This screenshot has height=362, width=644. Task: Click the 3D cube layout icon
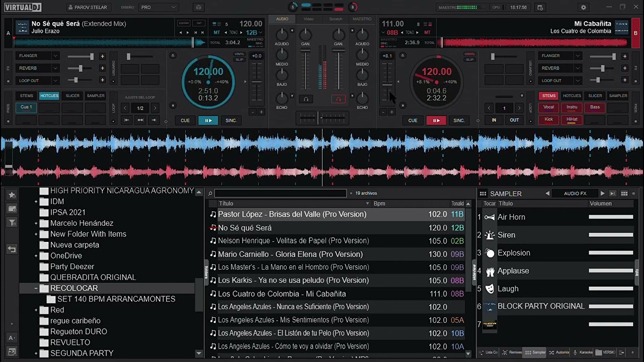coord(199,8)
